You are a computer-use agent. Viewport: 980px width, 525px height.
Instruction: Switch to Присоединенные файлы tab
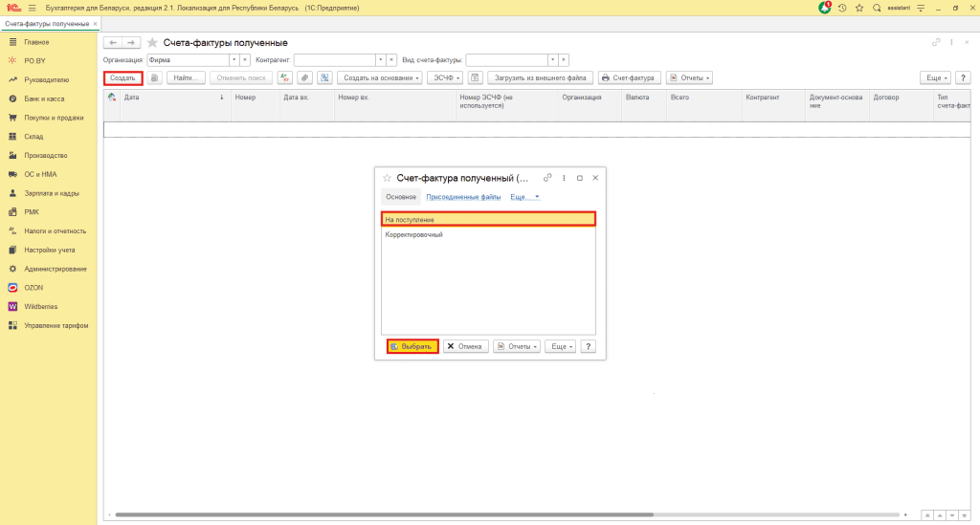pyautogui.click(x=464, y=197)
